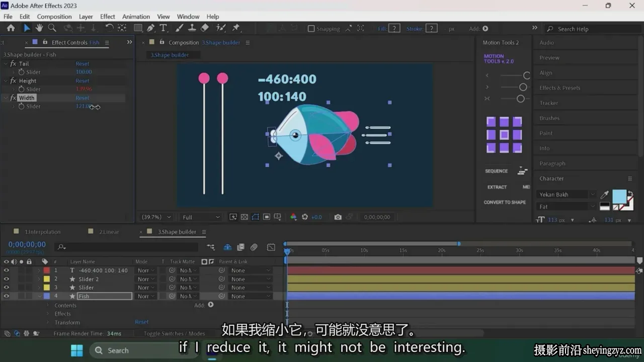Open the Composition menu
This screenshot has height=362, width=644.
tap(54, 17)
